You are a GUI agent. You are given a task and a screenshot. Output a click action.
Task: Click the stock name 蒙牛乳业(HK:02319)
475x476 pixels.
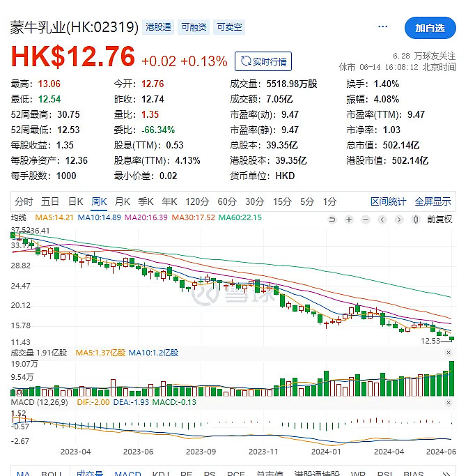tap(75, 27)
